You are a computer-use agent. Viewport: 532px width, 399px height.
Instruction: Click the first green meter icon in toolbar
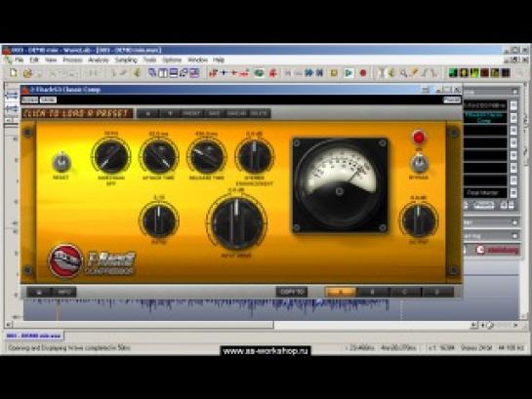(x=453, y=73)
